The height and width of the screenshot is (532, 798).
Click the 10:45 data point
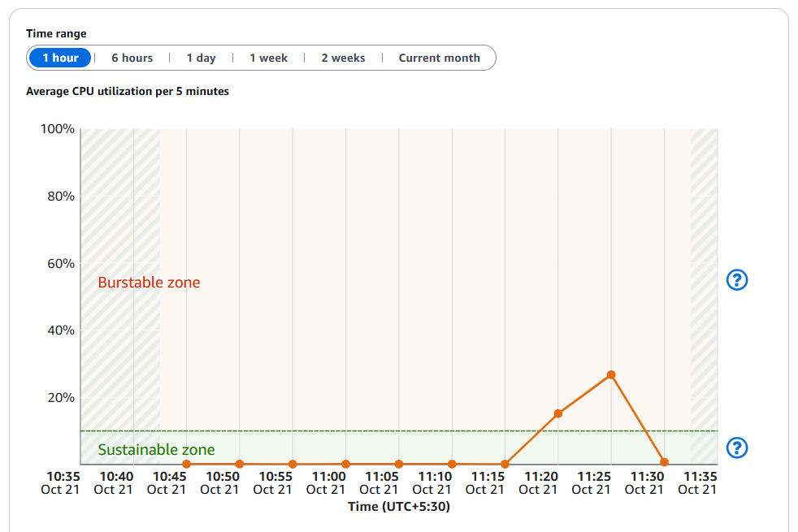[187, 464]
